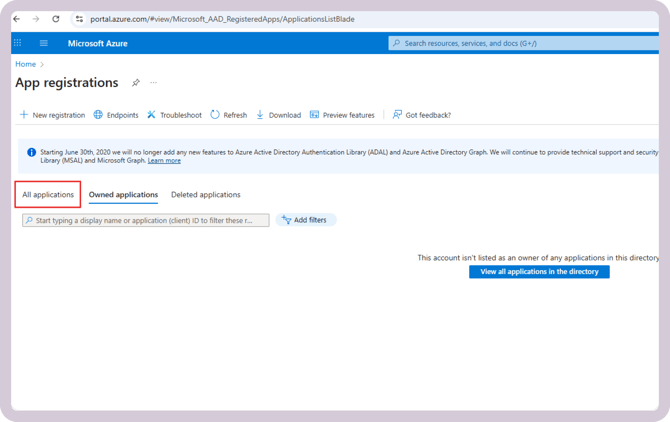The height and width of the screenshot is (422, 670).
Task: Reload the page with browser refresh icon
Action: [55, 19]
